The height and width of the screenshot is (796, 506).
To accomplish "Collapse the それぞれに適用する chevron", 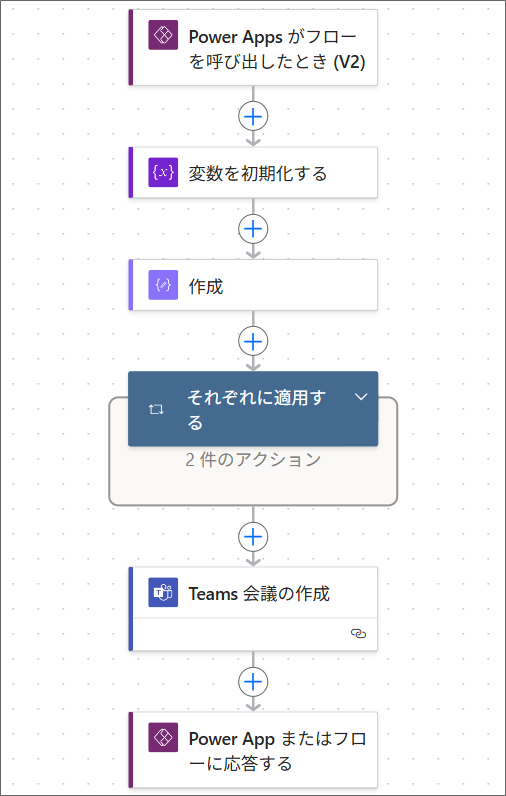I will (x=361, y=397).
